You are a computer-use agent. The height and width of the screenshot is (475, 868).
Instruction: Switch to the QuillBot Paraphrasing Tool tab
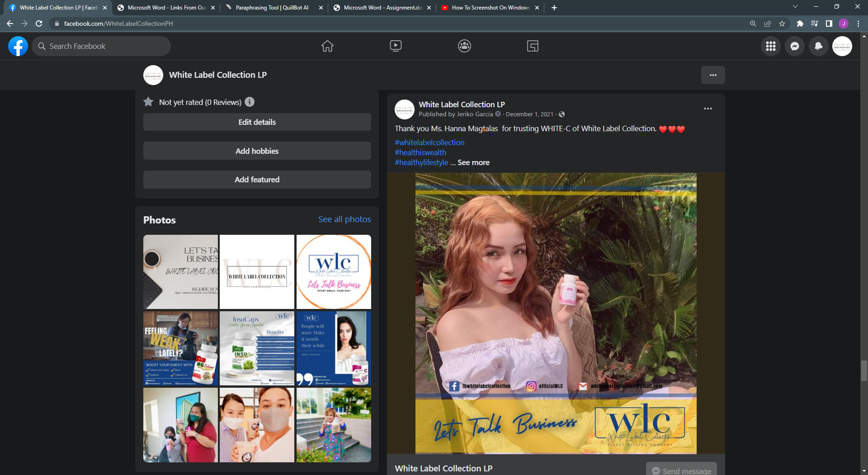274,8
